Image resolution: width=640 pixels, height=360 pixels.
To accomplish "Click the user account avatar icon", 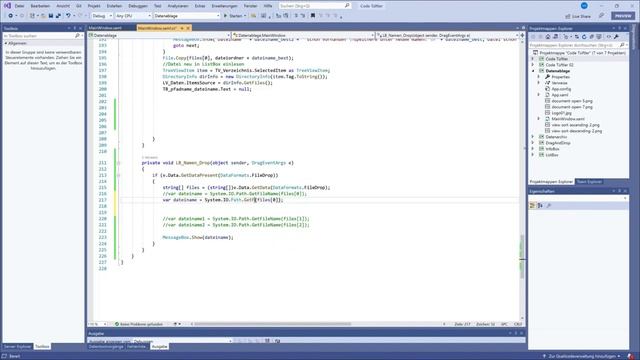I will pyautogui.click(x=584, y=6).
